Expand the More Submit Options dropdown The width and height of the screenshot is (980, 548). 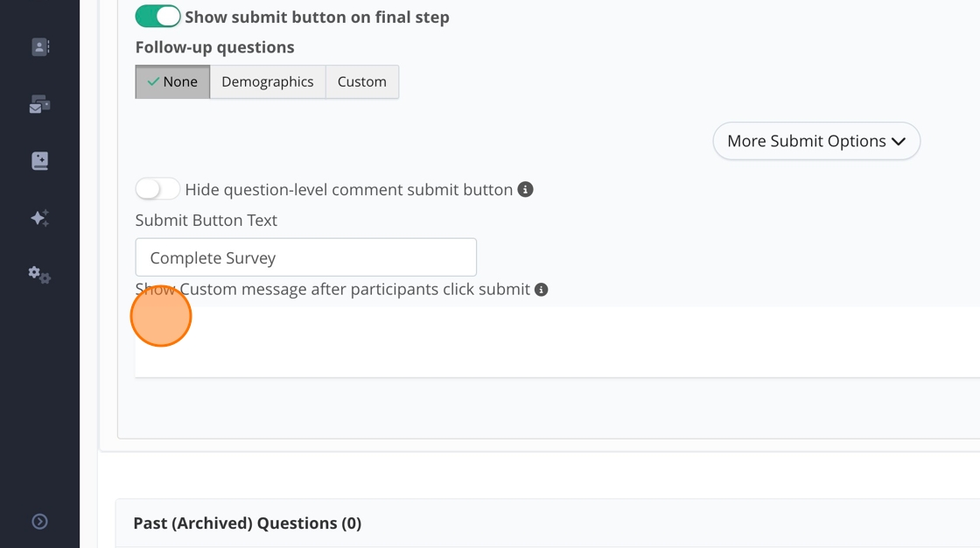816,141
